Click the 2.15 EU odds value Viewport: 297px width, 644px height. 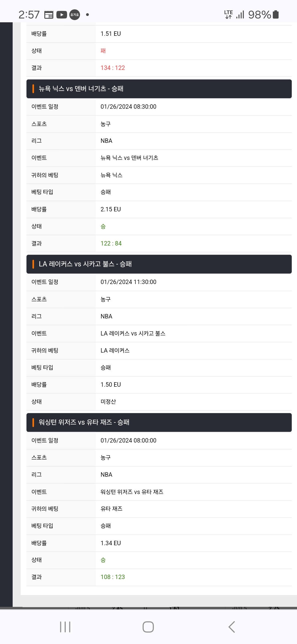(111, 209)
